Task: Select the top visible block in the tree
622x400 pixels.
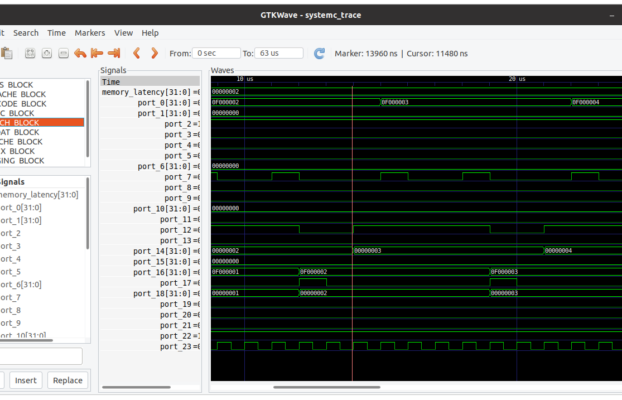Action: coord(42,85)
